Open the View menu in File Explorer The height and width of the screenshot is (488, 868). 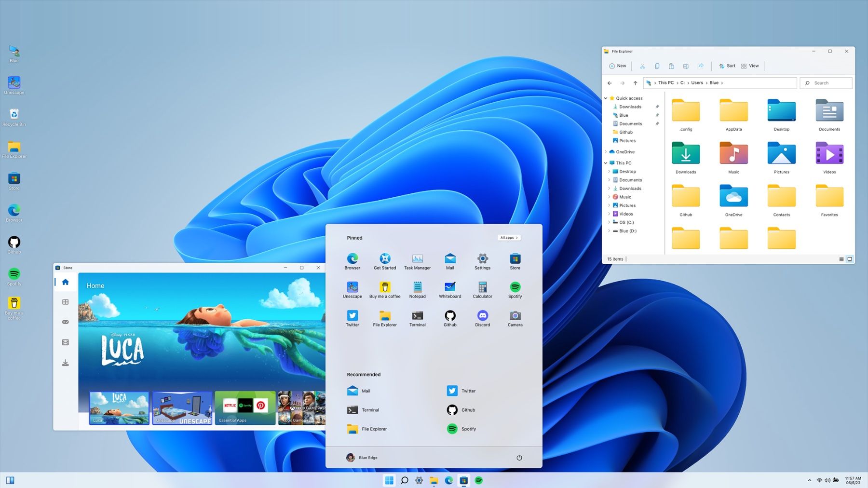750,66
